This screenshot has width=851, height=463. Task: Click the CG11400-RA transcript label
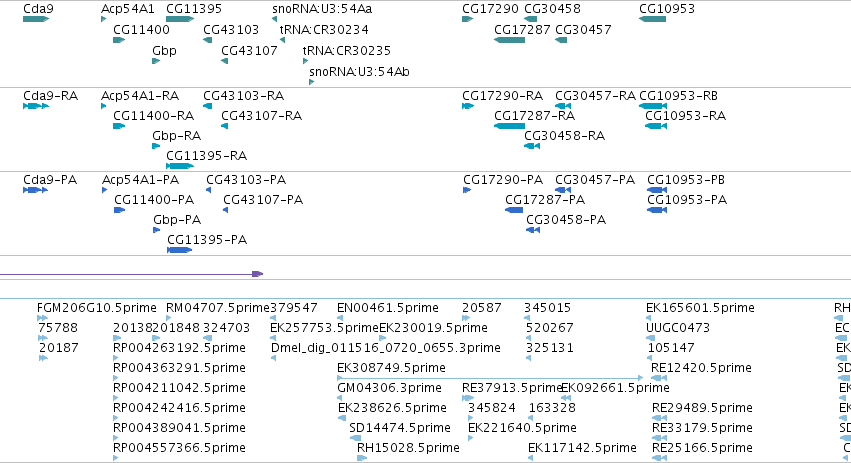click(x=154, y=116)
